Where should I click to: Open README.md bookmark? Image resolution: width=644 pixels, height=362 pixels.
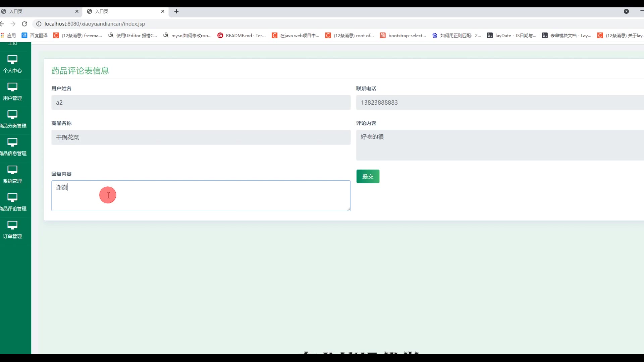click(x=242, y=36)
